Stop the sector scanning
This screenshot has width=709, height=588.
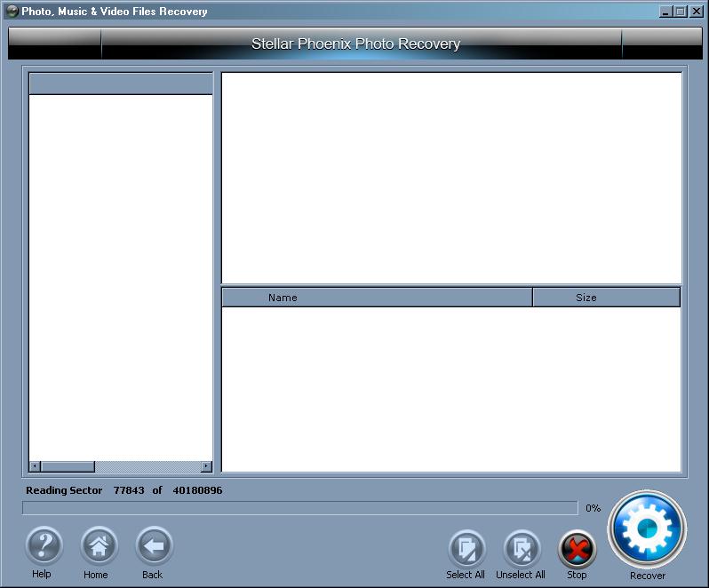click(x=577, y=550)
